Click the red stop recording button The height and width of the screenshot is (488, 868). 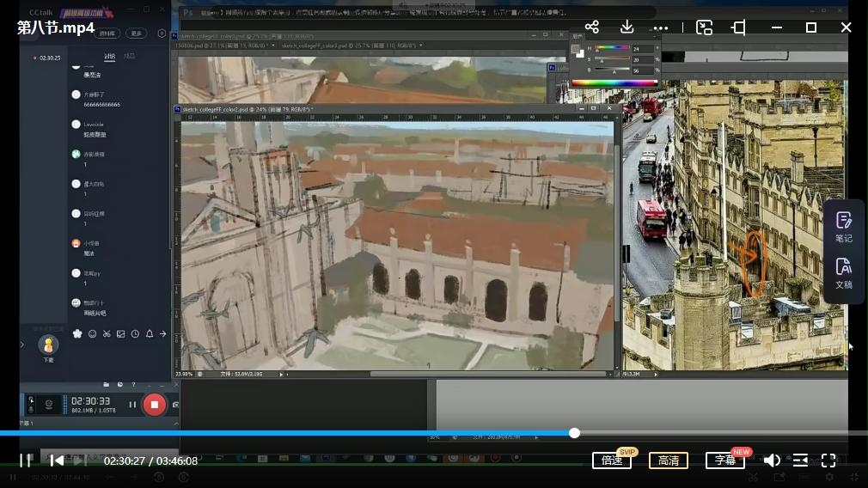pos(155,405)
